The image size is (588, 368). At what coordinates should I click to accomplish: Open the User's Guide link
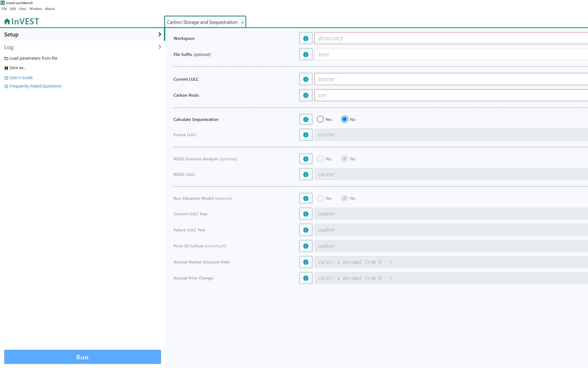pos(18,78)
